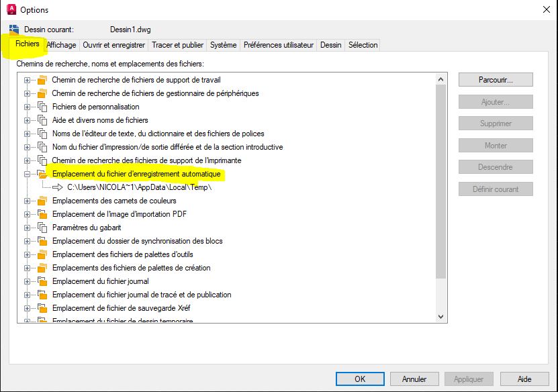Expand Emplacement de l'image d'importation PDF
This screenshot has height=392, width=558.
28,214
